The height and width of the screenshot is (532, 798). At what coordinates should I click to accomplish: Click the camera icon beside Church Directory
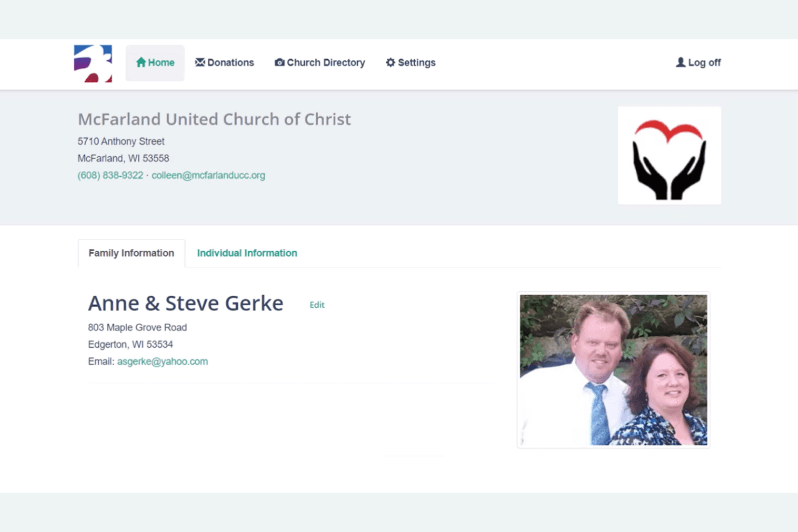(x=279, y=63)
